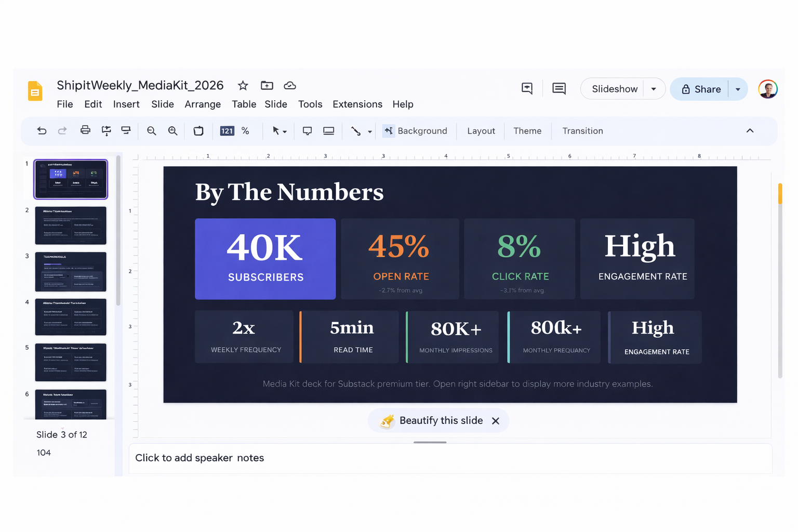The image size is (798, 532).
Task: Start the Slideshow
Action: click(x=615, y=88)
